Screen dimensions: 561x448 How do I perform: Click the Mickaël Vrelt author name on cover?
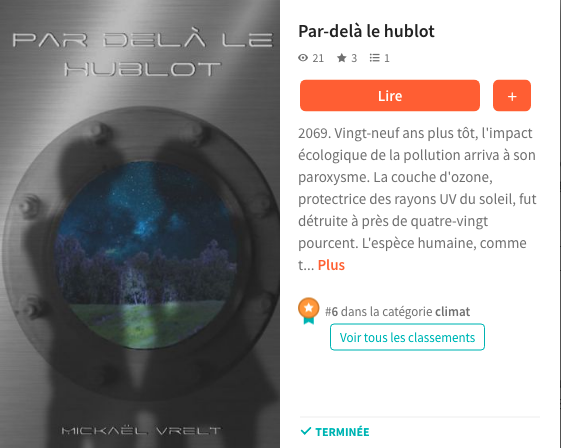coord(142,430)
